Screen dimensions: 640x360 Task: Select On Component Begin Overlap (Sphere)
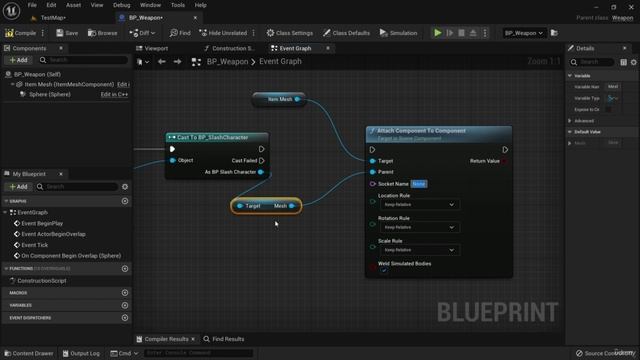click(71, 256)
